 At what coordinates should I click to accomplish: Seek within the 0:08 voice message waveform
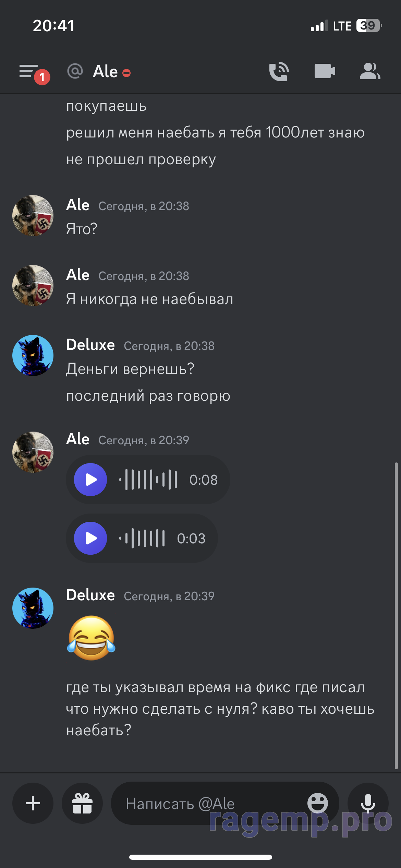148,480
